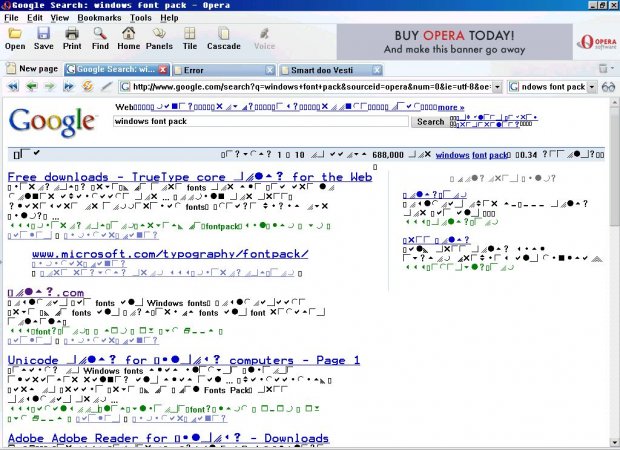Click the Buy Opera Today banner
Viewport: 620px width, 450px height.
click(455, 42)
